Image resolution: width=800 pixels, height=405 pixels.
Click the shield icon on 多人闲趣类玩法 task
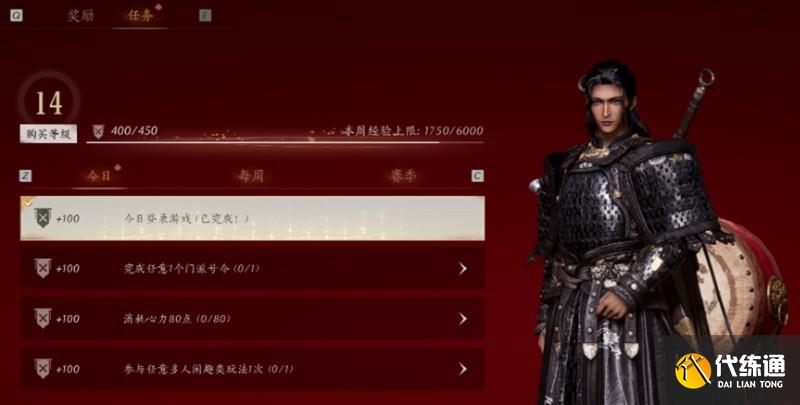[43, 368]
